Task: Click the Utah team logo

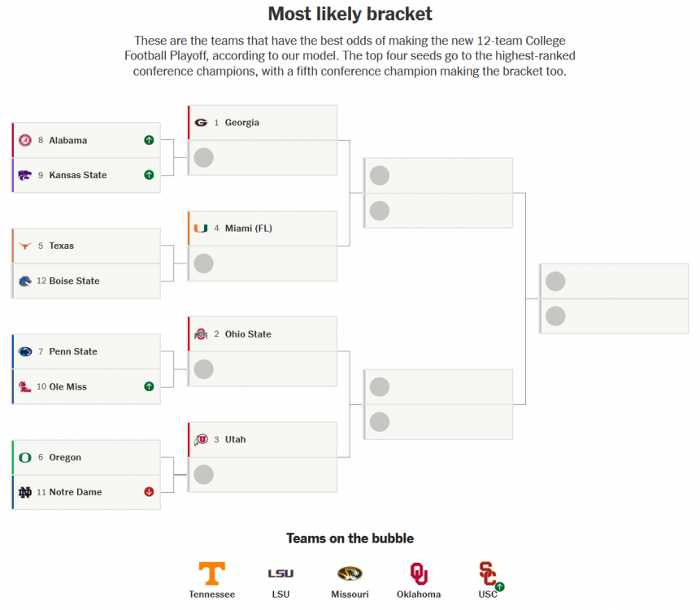Action: (201, 440)
